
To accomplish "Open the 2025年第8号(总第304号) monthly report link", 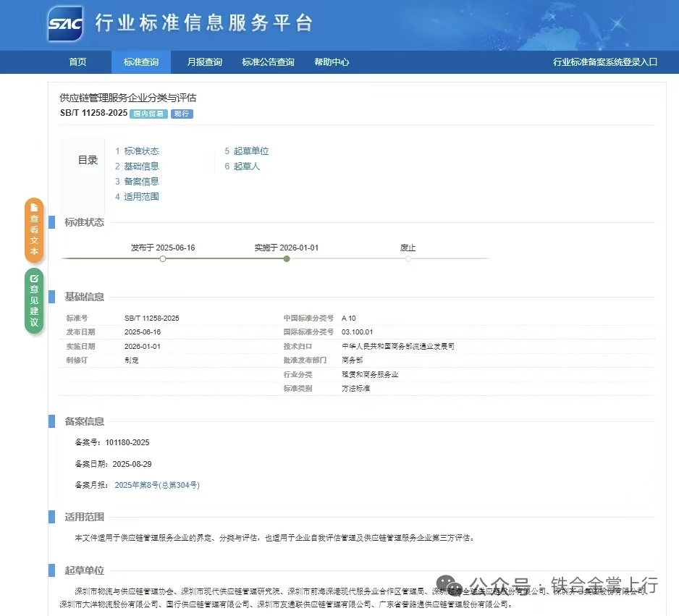I will click(x=157, y=485).
